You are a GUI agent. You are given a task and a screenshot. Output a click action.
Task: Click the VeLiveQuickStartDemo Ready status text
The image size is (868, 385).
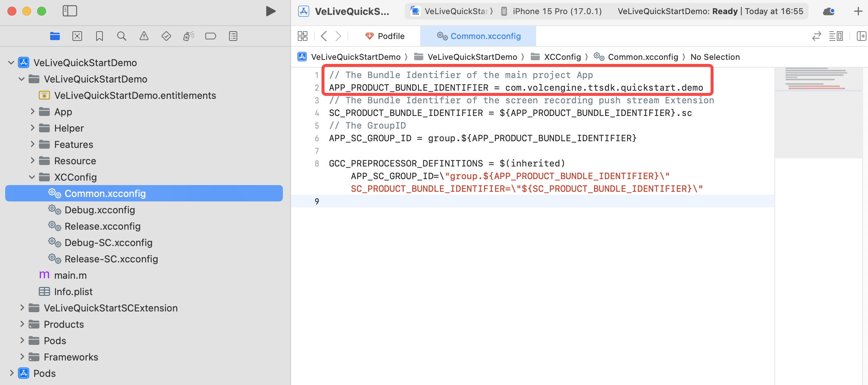710,11
